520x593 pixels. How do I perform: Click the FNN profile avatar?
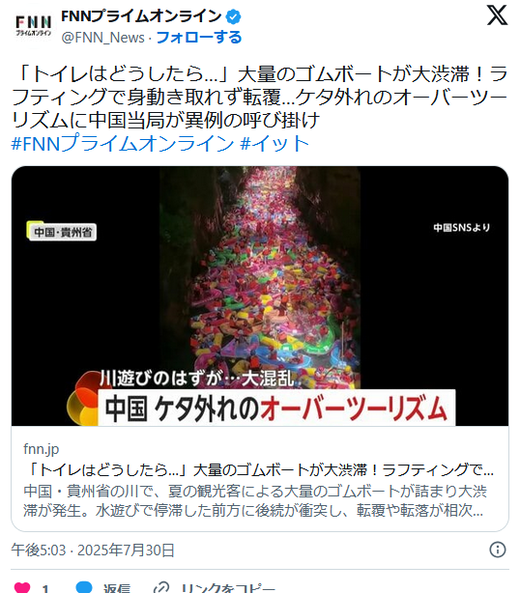click(x=33, y=26)
